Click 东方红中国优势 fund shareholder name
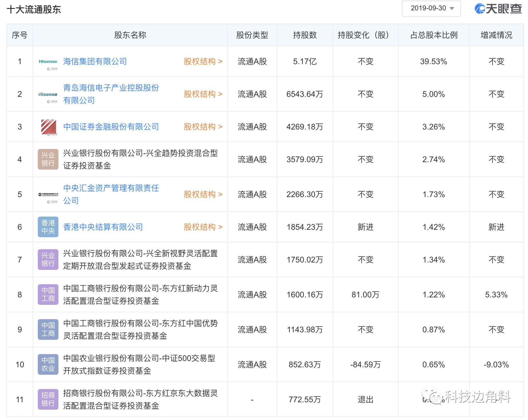 point(141,329)
